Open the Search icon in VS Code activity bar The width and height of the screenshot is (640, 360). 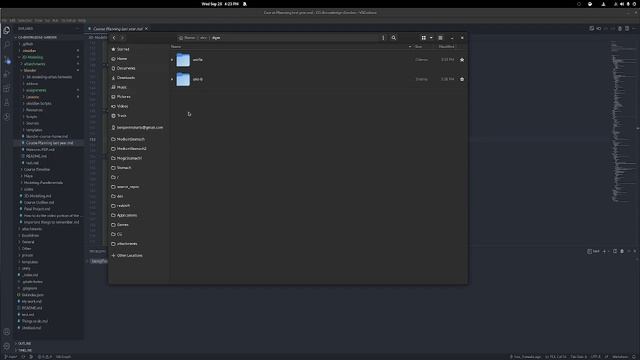click(x=7, y=45)
